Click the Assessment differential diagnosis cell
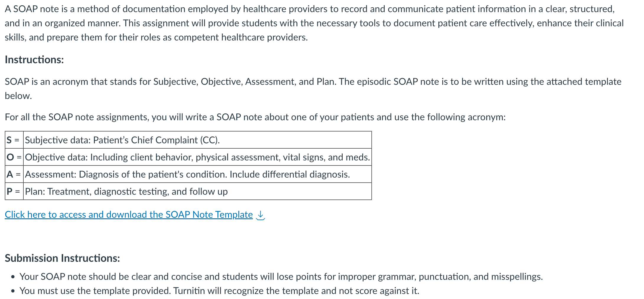The height and width of the screenshot is (299, 644). click(x=197, y=174)
